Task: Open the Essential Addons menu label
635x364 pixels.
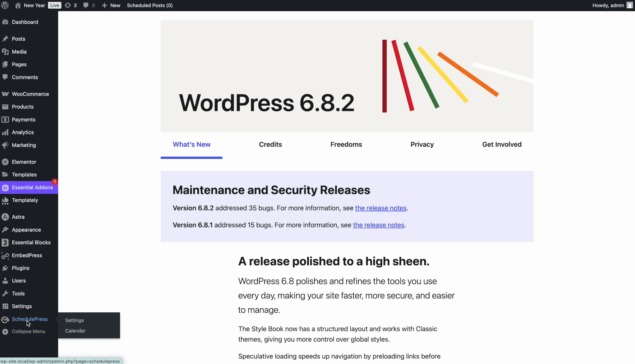Action: [32, 187]
